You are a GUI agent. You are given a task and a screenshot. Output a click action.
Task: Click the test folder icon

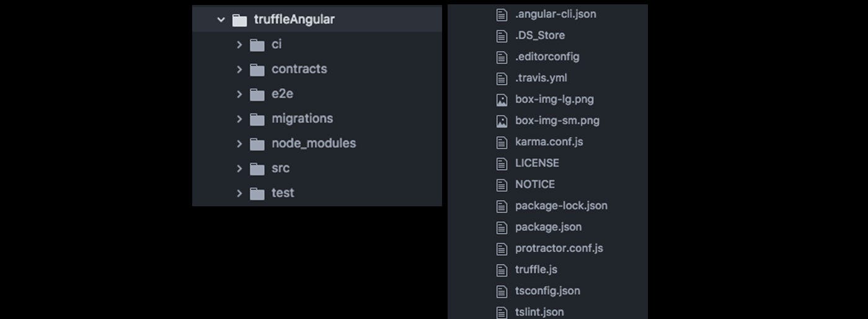[x=257, y=193]
